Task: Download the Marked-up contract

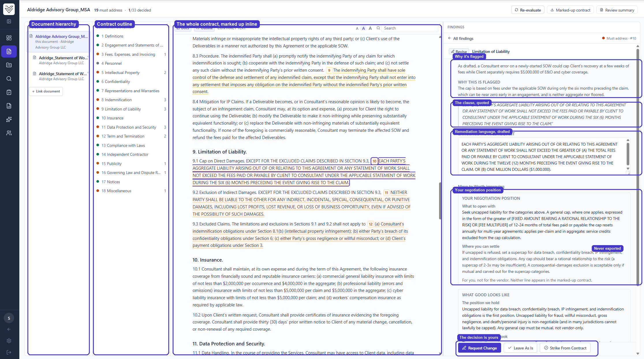Action: click(570, 10)
